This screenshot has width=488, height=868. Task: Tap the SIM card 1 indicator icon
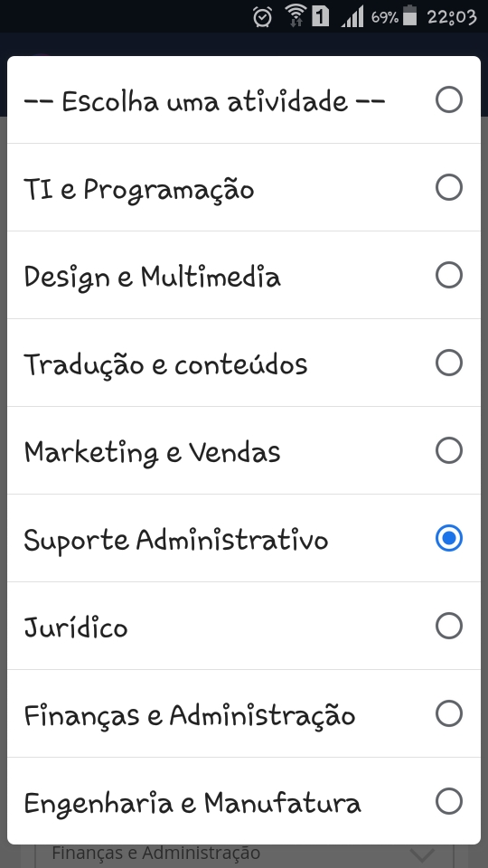coord(320,16)
